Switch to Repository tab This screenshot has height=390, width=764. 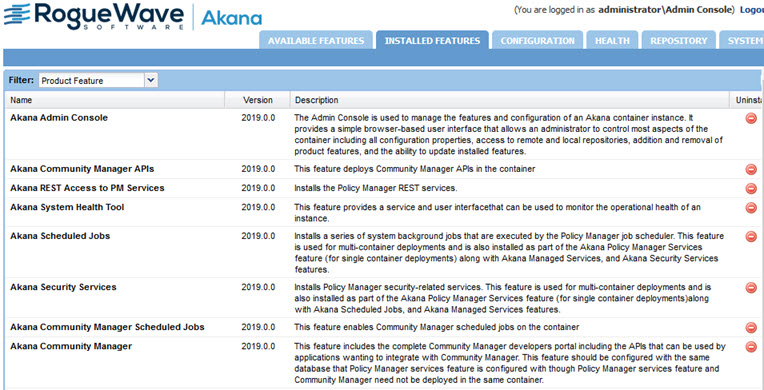(679, 40)
